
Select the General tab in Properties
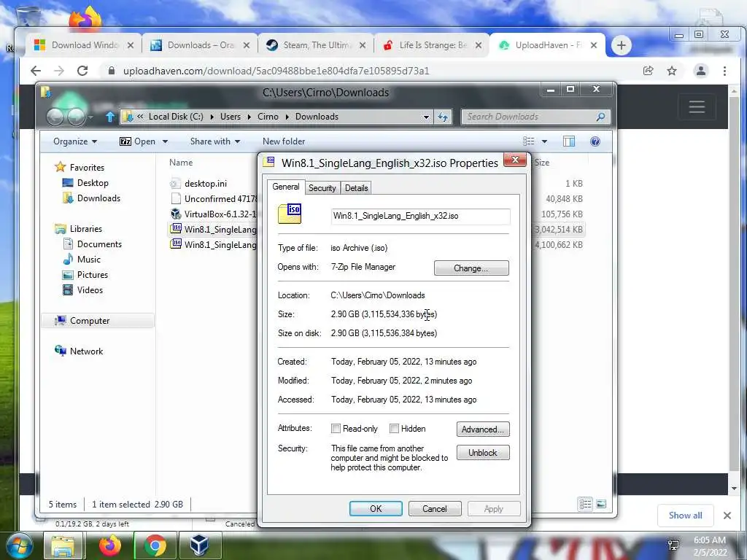pos(285,187)
